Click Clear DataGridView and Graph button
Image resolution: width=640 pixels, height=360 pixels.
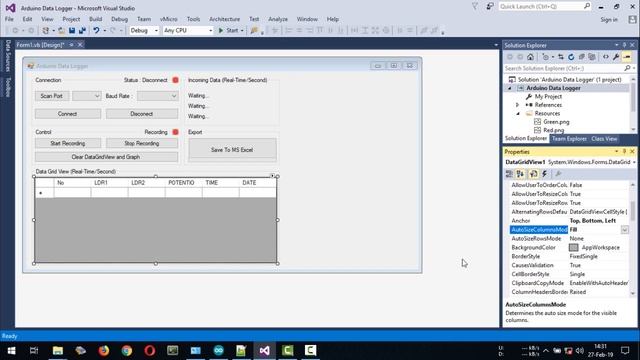tap(106, 157)
